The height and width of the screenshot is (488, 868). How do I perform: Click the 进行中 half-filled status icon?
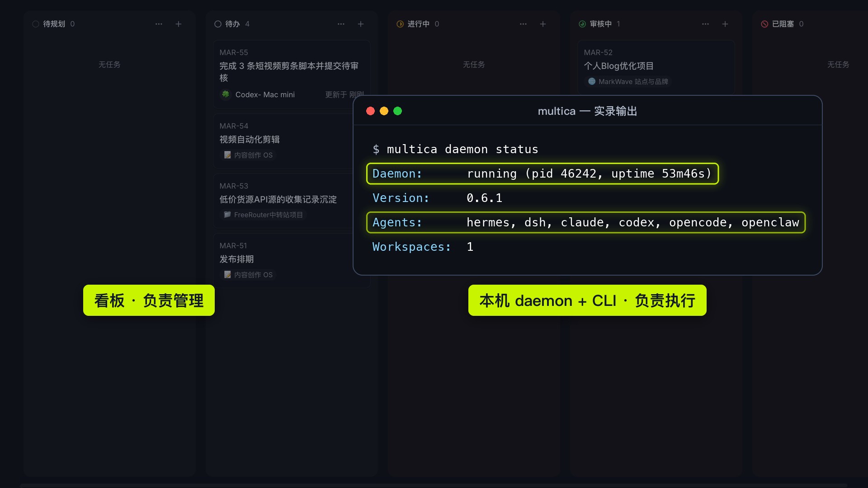click(400, 24)
